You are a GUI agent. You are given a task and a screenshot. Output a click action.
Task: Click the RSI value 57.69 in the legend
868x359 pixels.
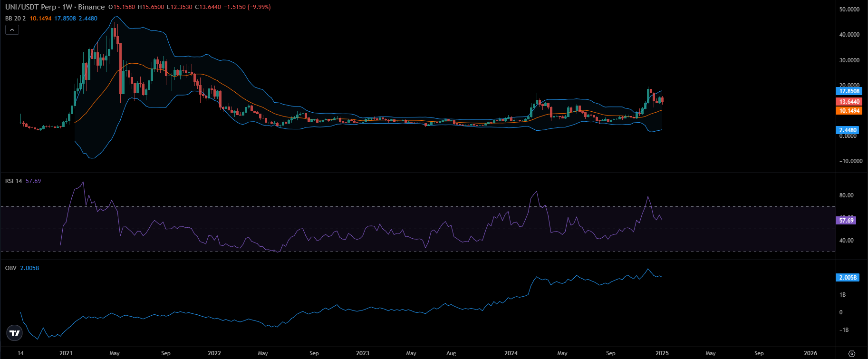click(x=33, y=181)
